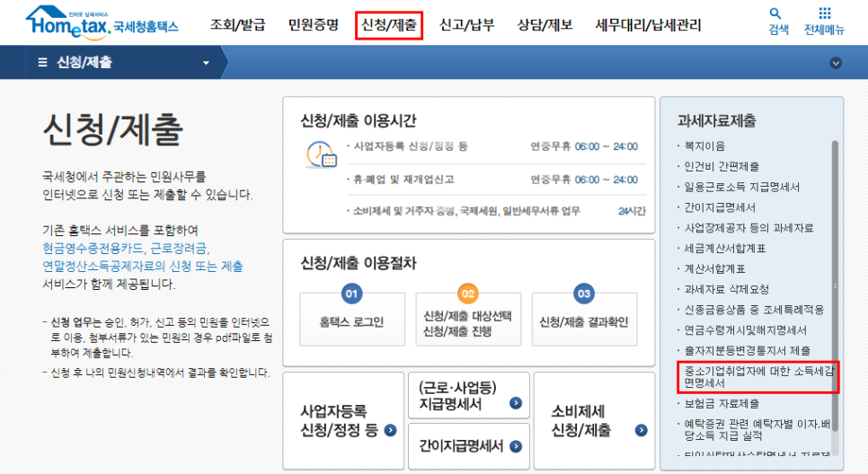Viewport: 868px width, 474px height.
Task: Open 인건비 간편제출 link
Action: coord(722,166)
